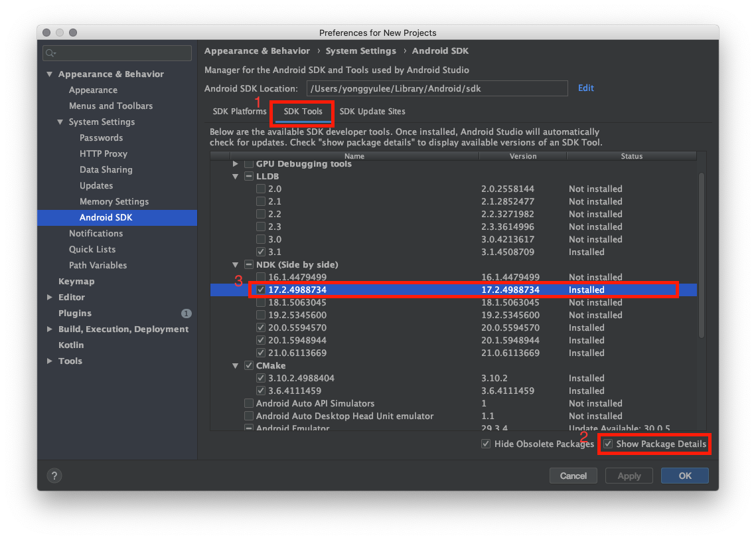This screenshot has width=756, height=540.
Task: Uncheck NDK 21.0.6113669 checkbox
Action: 261,353
